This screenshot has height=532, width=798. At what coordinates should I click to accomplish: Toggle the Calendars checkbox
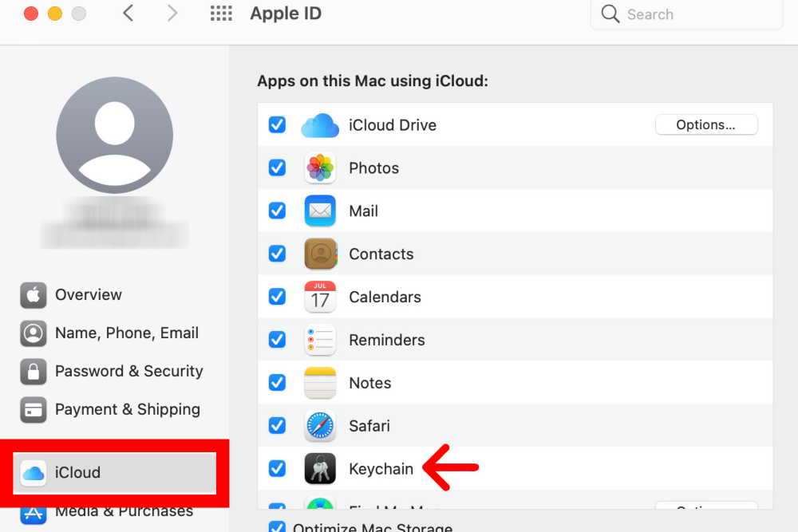(278, 297)
